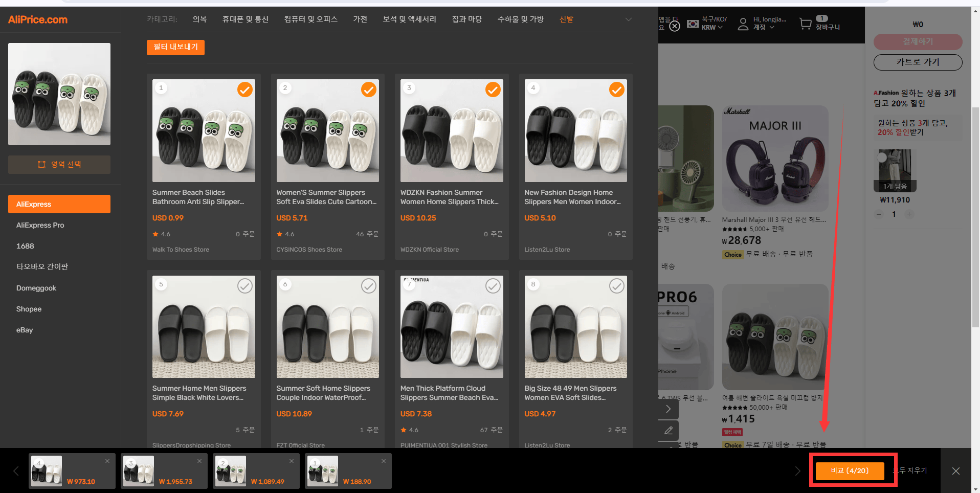The width and height of the screenshot is (980, 493).
Task: Click the filter export orange button
Action: coord(175,47)
